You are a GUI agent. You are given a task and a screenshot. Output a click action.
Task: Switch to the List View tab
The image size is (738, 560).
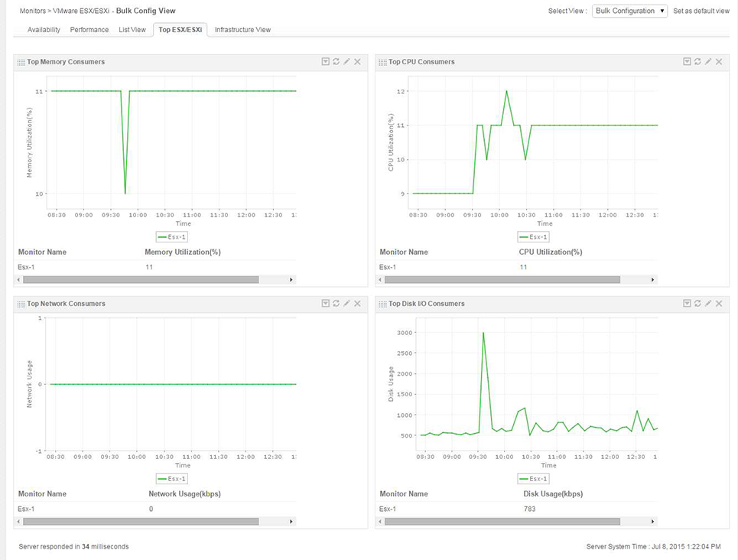coord(132,30)
